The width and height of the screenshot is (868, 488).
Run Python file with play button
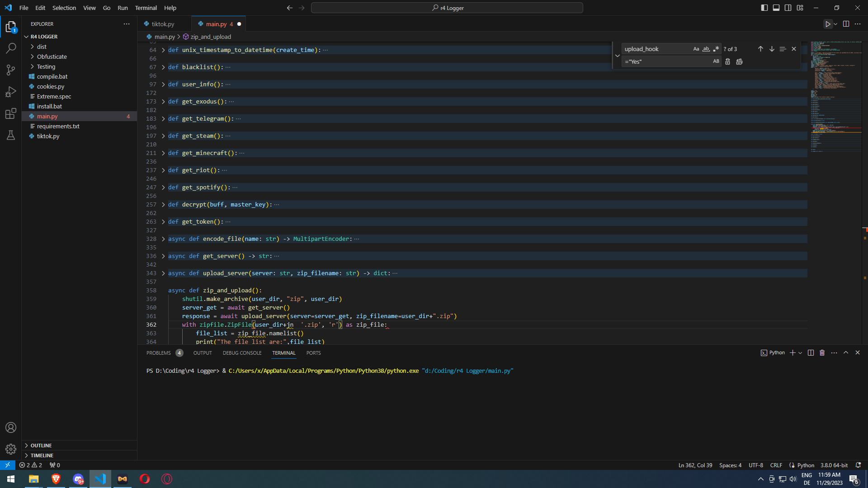827,24
